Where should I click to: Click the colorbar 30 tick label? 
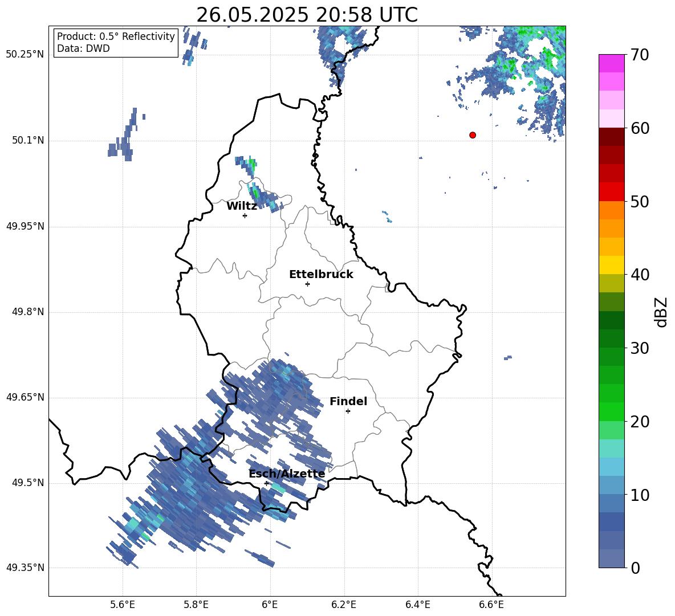click(640, 348)
